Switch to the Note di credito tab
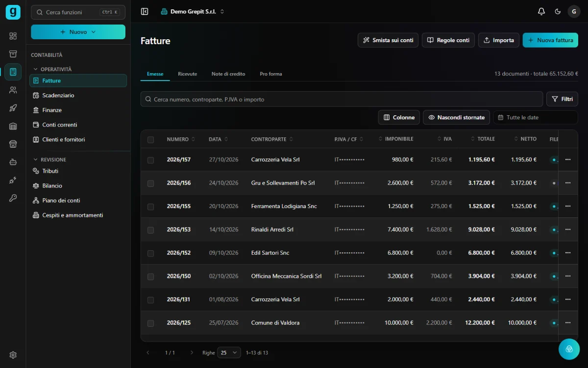This screenshot has width=588, height=368. click(x=228, y=74)
